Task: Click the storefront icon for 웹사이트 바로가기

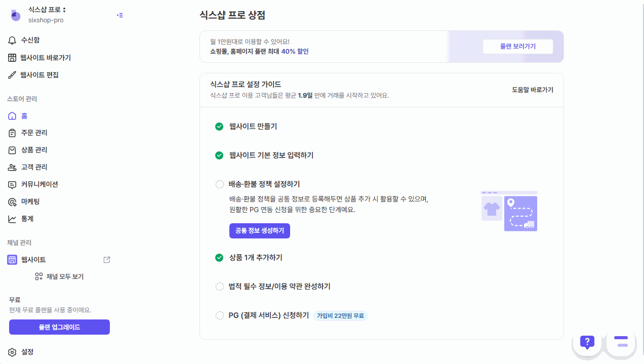Action: pyautogui.click(x=13, y=58)
